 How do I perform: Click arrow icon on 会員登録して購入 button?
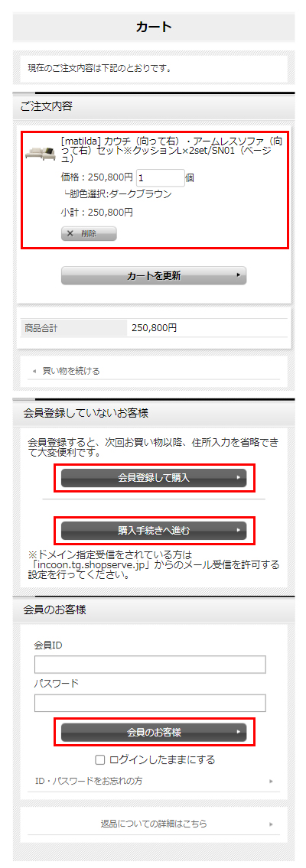(x=238, y=478)
